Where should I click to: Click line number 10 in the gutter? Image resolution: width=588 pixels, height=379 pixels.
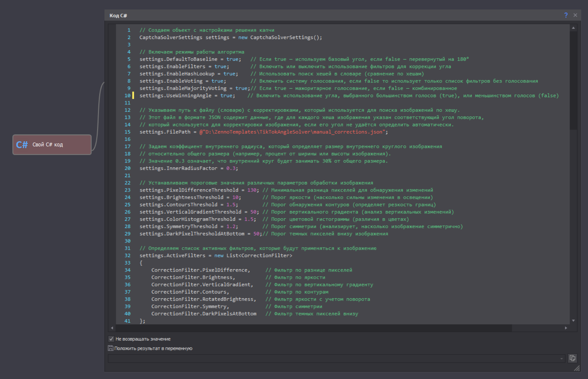coord(127,95)
